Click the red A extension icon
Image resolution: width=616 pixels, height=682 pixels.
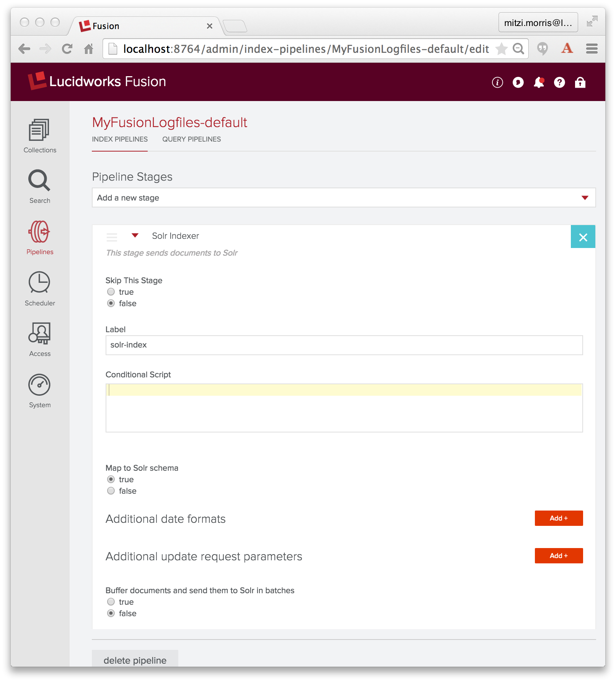coord(567,48)
